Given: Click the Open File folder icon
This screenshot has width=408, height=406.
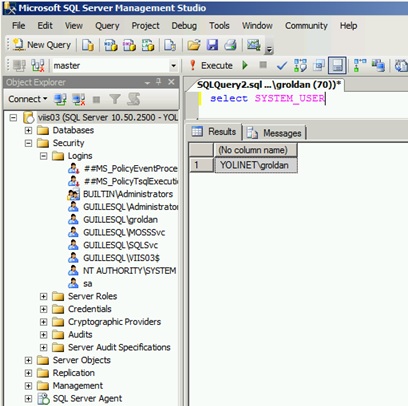Looking at the screenshot, I should [x=194, y=45].
